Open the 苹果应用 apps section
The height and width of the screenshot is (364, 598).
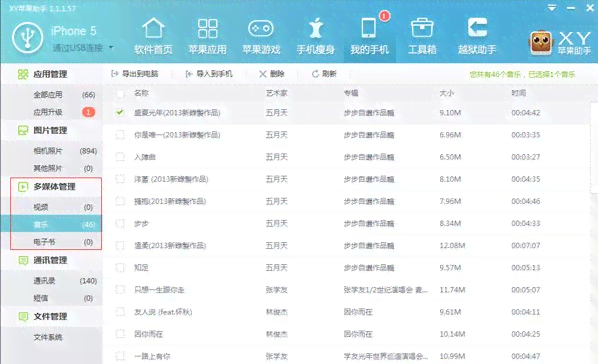point(207,37)
